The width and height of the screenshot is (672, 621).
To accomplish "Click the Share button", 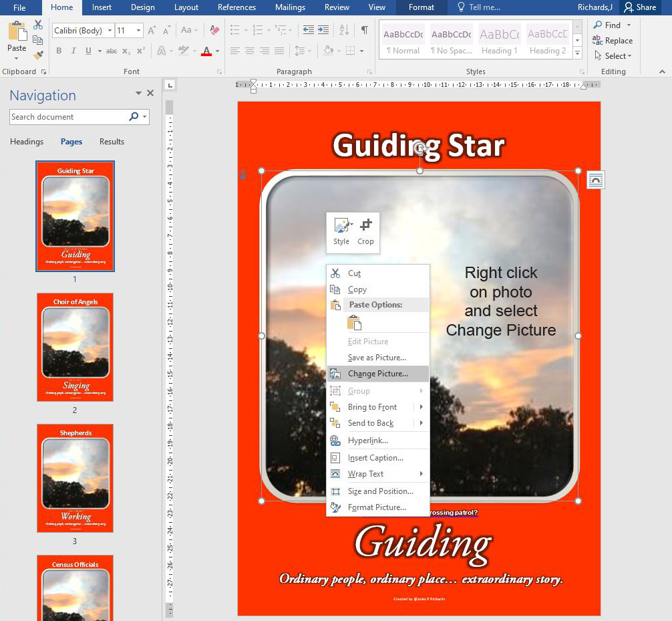I will pyautogui.click(x=639, y=7).
